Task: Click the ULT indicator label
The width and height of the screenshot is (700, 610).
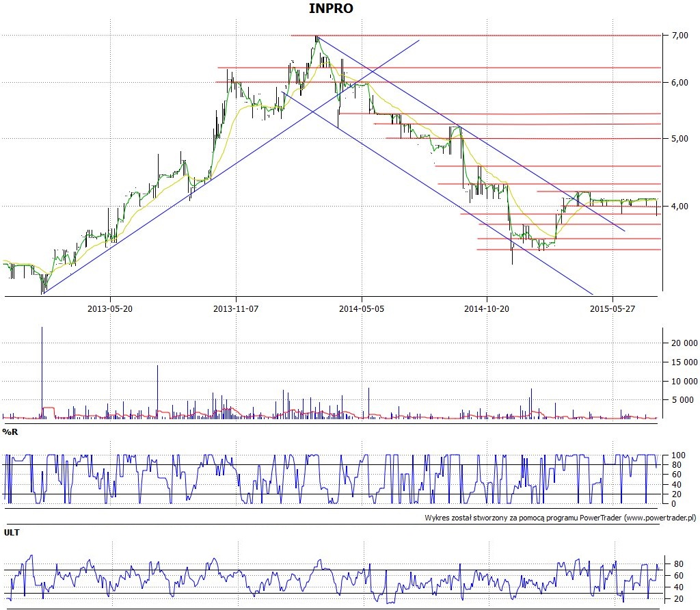Action: [x=12, y=532]
